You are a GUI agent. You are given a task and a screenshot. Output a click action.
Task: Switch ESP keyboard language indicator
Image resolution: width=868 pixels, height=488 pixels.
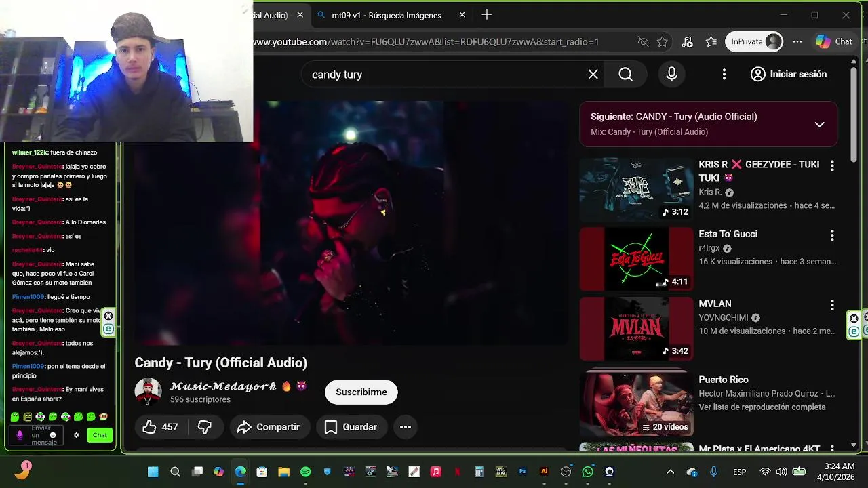tap(739, 472)
